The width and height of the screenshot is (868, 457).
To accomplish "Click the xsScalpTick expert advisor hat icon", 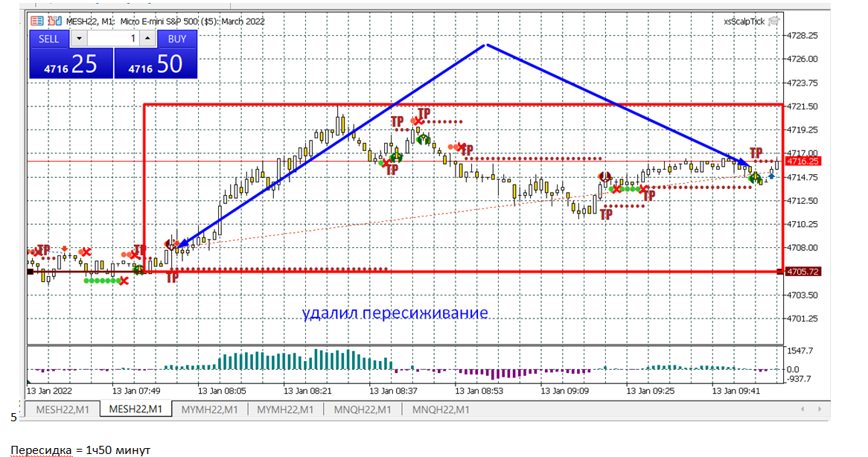I will coord(774,21).
